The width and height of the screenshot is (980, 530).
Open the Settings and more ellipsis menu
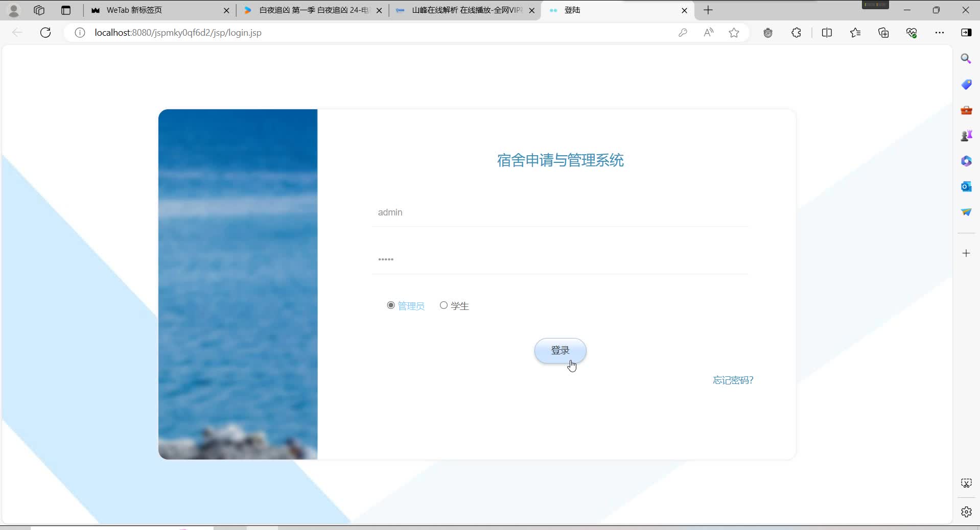pyautogui.click(x=939, y=33)
